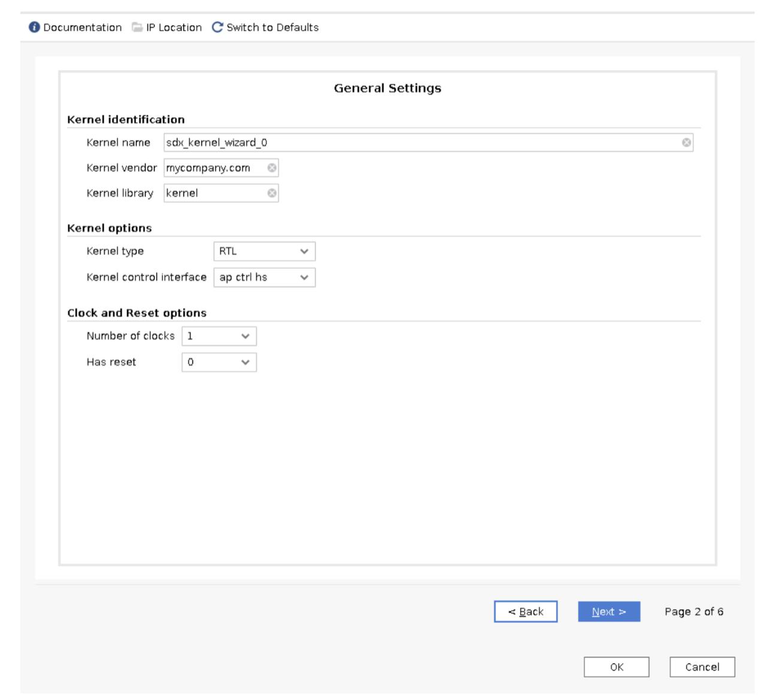This screenshot has width=767, height=700.
Task: Click the Kernel options section label
Action: coord(110,228)
